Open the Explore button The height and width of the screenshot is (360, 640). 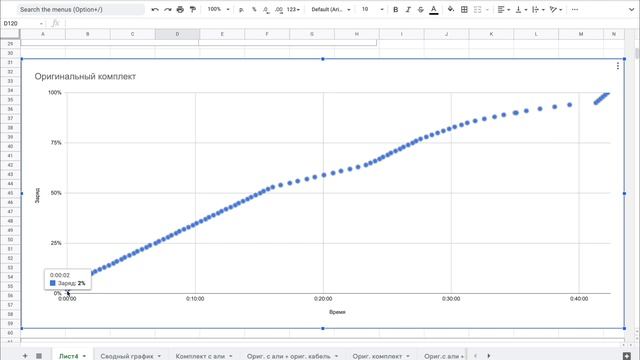point(627,356)
